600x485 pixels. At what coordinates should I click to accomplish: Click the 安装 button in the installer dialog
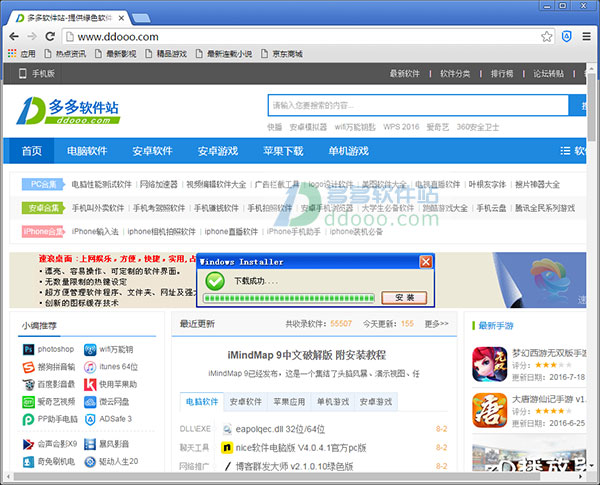(404, 298)
